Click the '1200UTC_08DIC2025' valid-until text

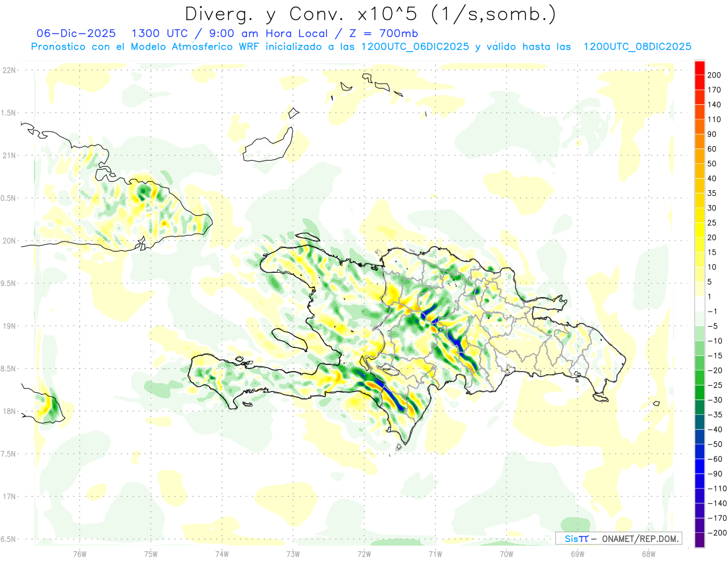(638, 47)
